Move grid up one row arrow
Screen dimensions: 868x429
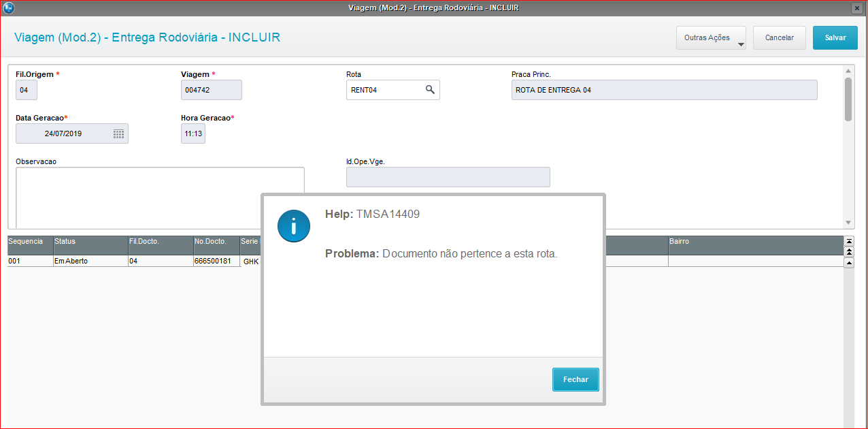pos(848,263)
